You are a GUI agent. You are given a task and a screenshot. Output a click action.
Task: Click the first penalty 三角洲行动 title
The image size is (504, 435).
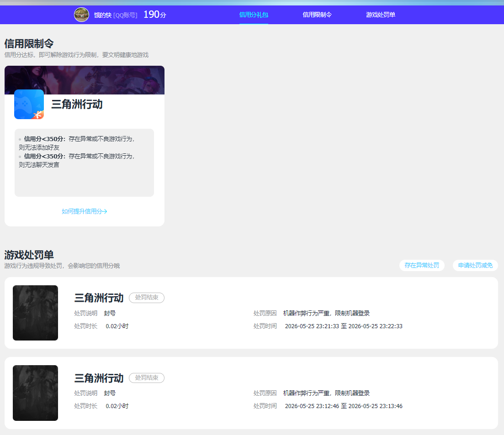pyautogui.click(x=99, y=298)
